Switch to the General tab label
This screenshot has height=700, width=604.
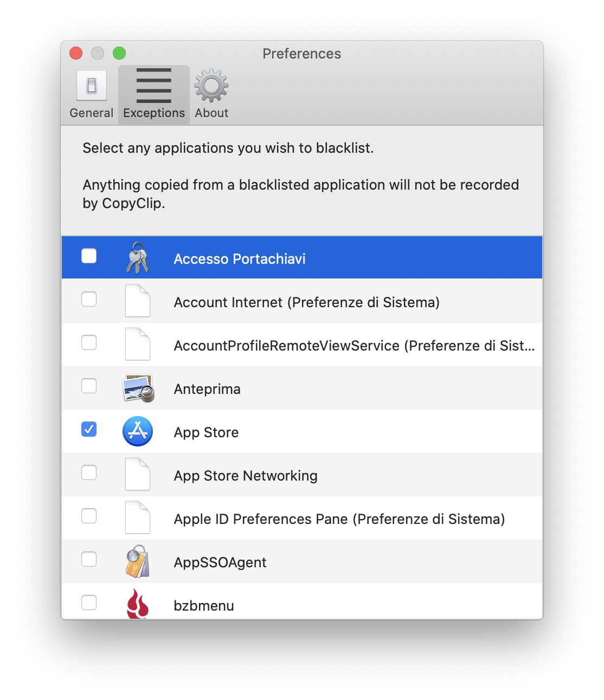click(91, 113)
